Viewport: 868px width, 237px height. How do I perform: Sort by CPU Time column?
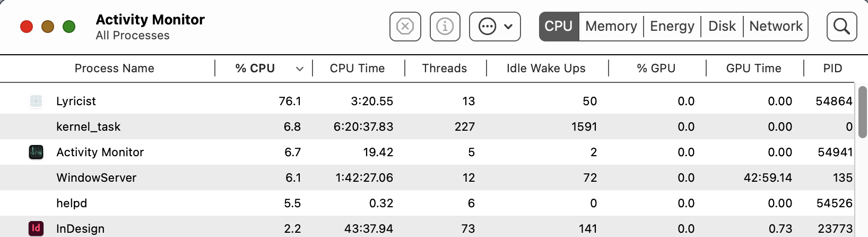[x=357, y=69]
